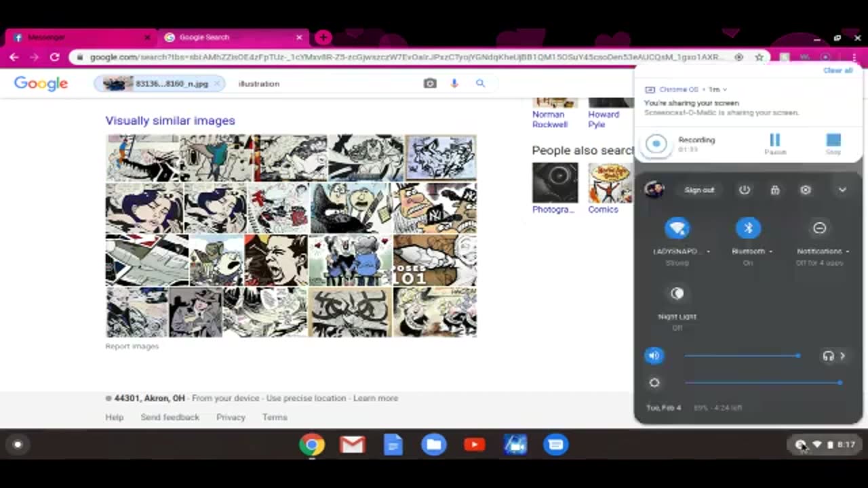This screenshot has height=488, width=868.
Task: Click the Learn more link
Action: 375,399
